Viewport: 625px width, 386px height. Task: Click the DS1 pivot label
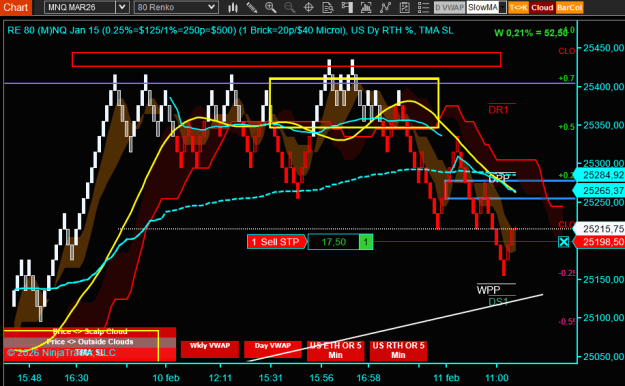498,301
